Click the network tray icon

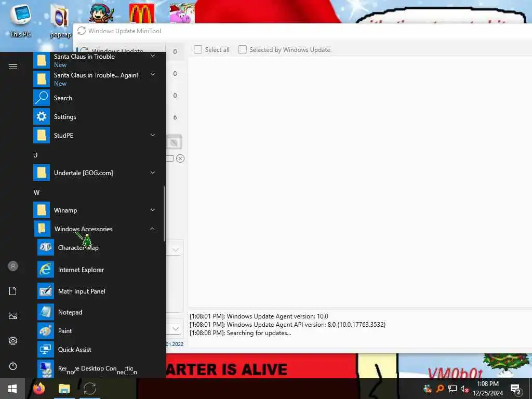click(453, 389)
